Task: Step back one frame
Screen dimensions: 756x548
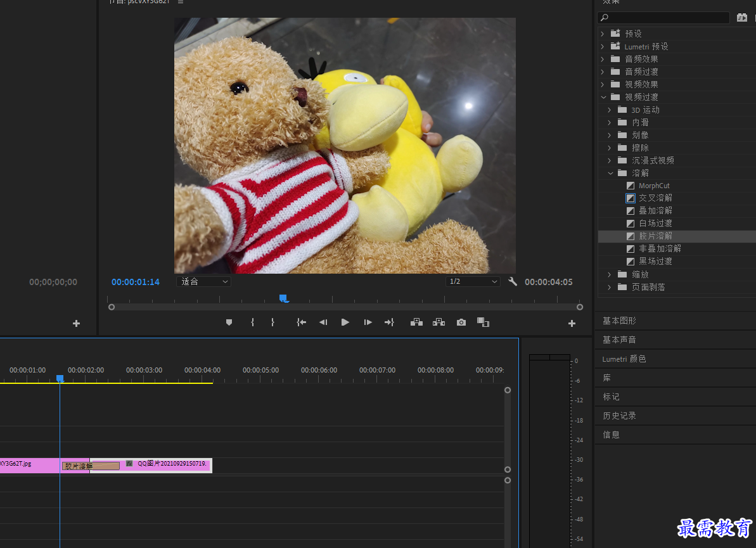Action: [x=323, y=322]
